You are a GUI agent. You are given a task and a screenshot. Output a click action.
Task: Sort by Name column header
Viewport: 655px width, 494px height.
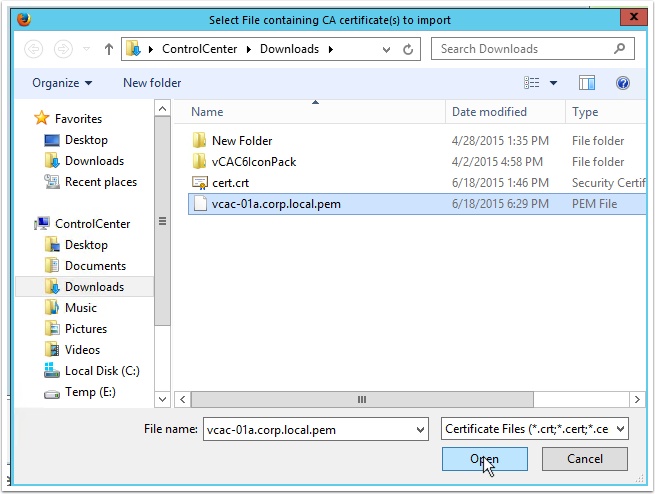[207, 112]
